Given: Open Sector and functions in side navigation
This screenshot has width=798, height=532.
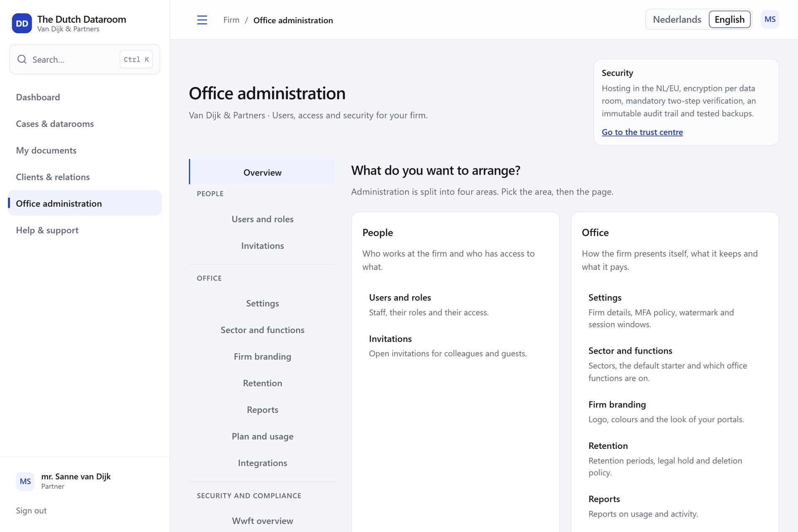Looking at the screenshot, I should click(x=262, y=330).
